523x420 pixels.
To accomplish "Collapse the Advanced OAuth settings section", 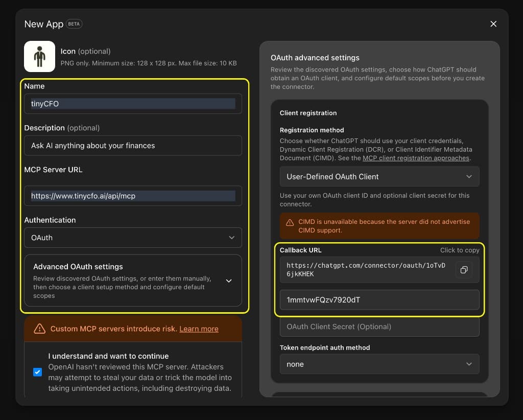I will pyautogui.click(x=133, y=281).
